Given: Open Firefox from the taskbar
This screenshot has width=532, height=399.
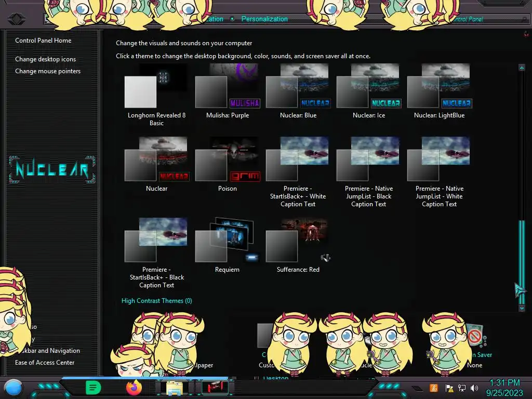Looking at the screenshot, I should click(x=134, y=388).
